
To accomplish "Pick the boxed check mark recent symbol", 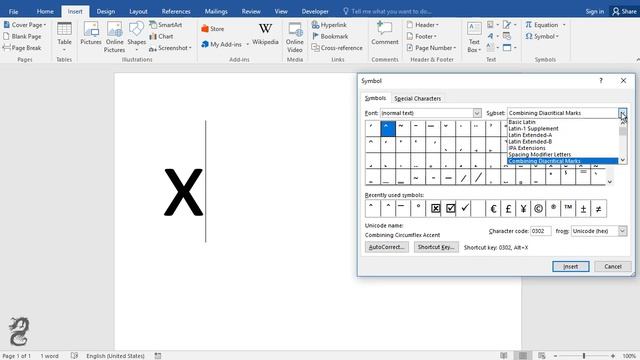I will [450, 209].
